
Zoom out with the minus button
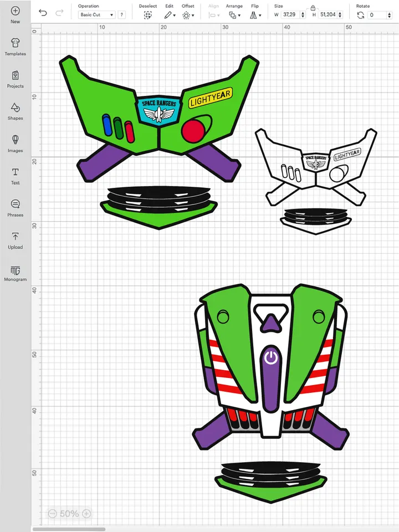52,513
